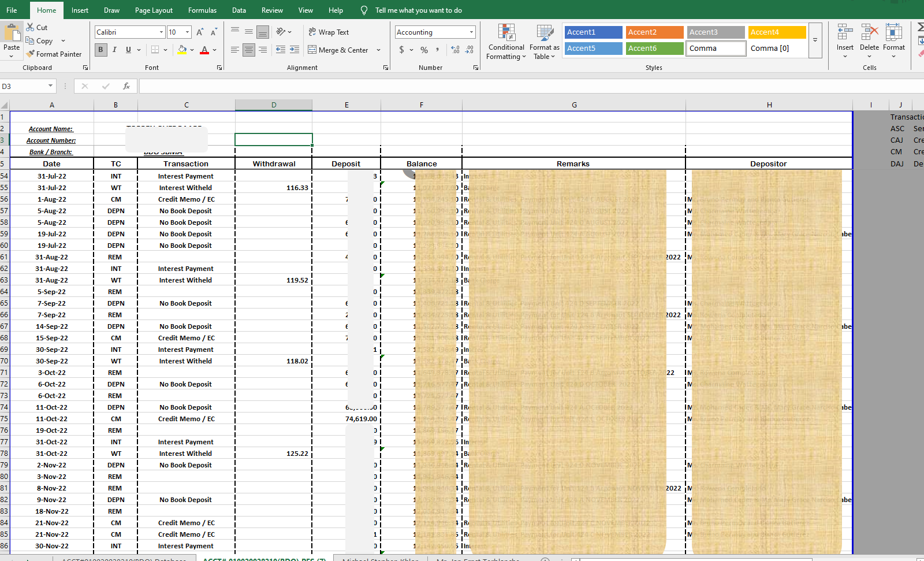
Task: Open Merge & Center dropdown arrow
Action: pos(378,50)
